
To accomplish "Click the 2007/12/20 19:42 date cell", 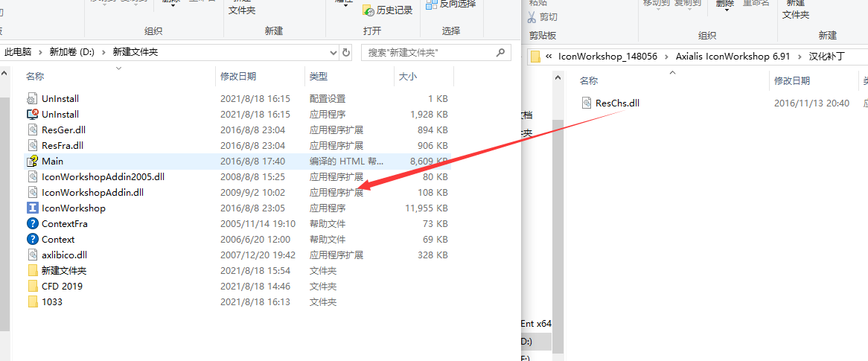I will click(258, 255).
